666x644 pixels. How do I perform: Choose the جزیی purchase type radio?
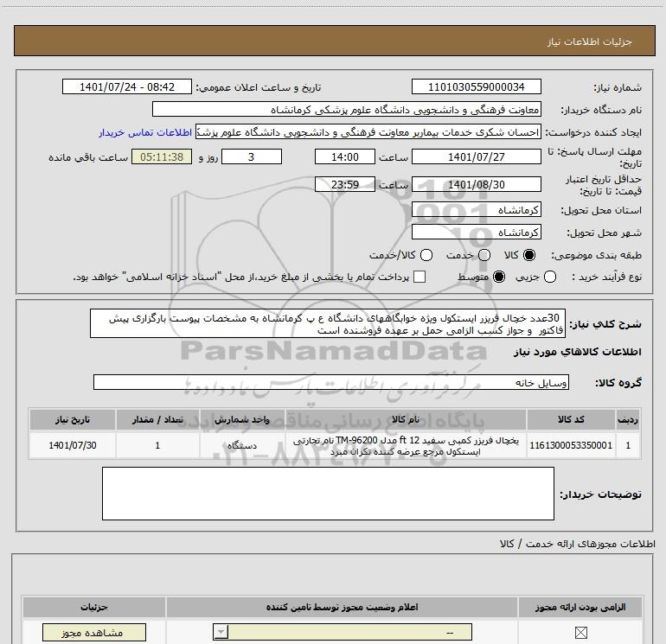tap(549, 277)
